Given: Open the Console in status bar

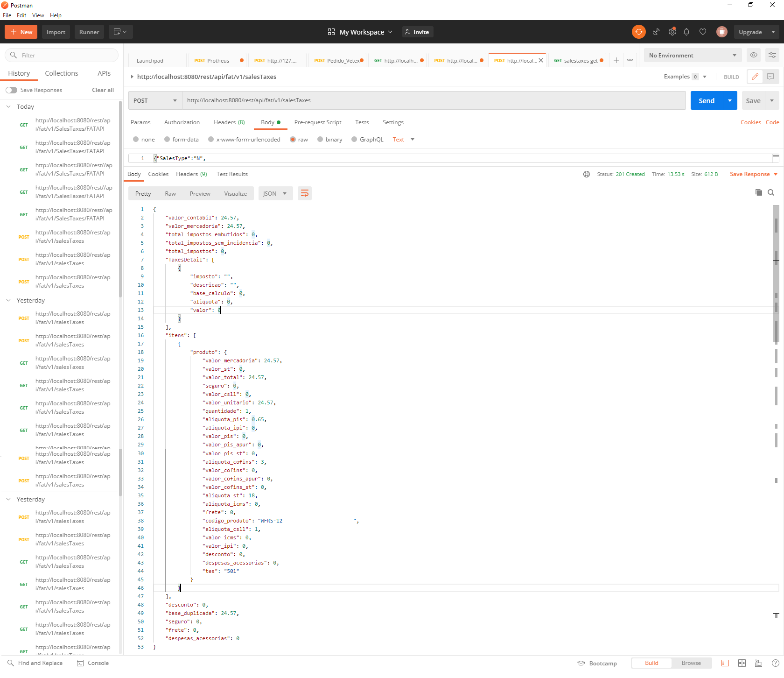Looking at the screenshot, I should pos(93,663).
